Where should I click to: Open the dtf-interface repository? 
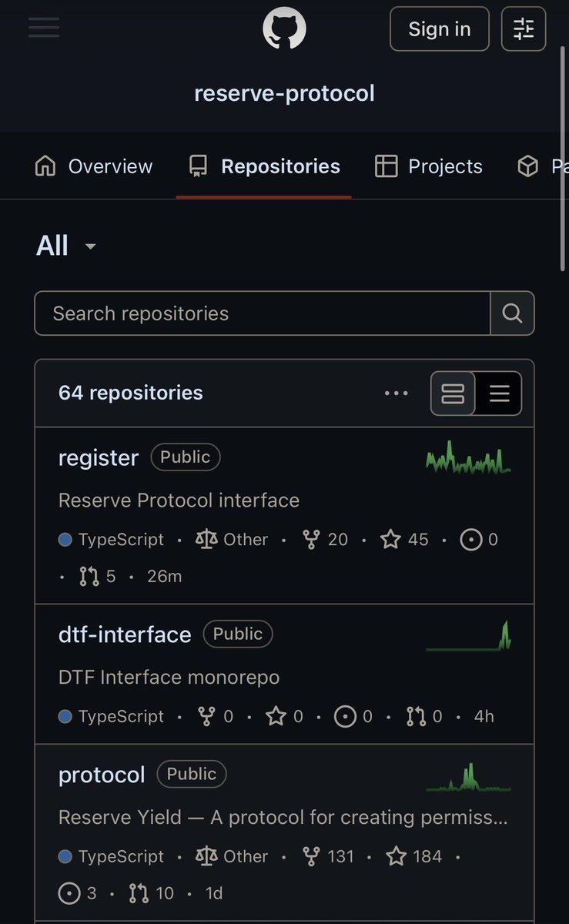click(x=125, y=634)
